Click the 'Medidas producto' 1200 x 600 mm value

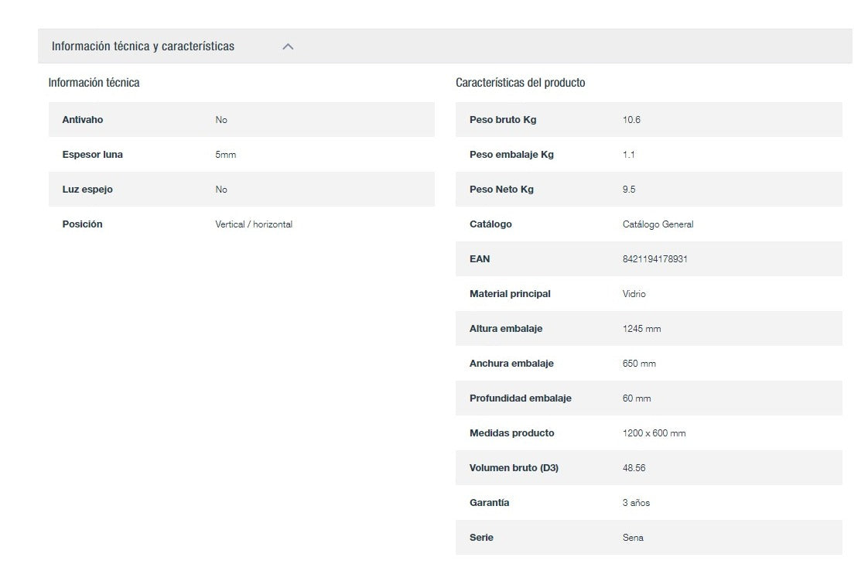tap(654, 433)
